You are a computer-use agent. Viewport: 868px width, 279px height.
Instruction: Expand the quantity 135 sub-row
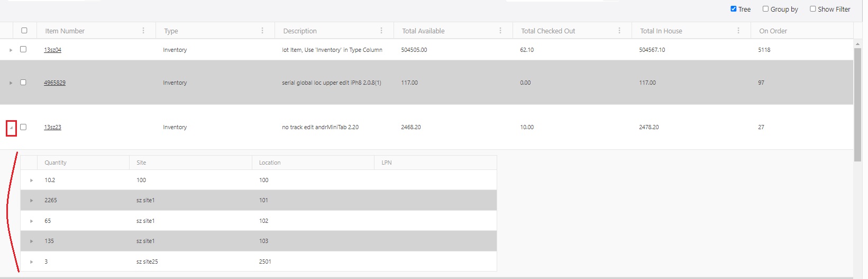(32, 241)
